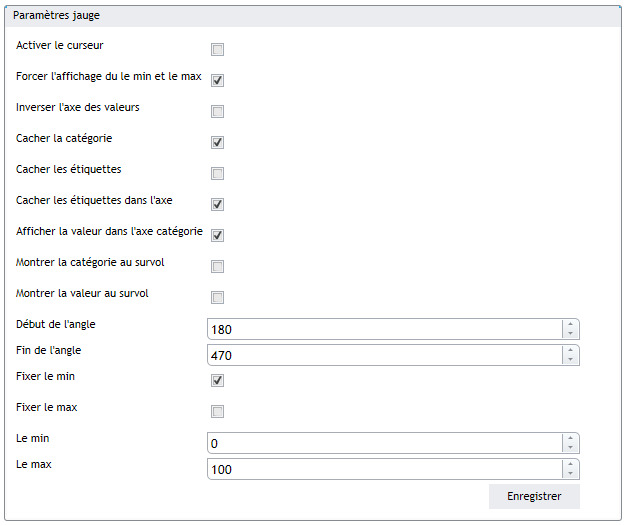
Task: Enable Cacher les étiquettes checkbox
Action: click(217, 173)
